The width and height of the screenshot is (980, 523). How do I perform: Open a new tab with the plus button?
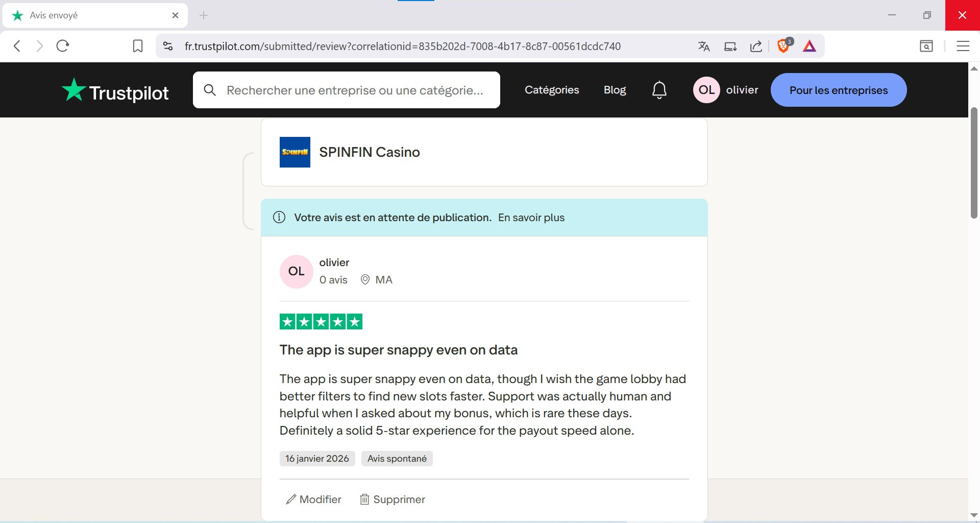pos(204,15)
